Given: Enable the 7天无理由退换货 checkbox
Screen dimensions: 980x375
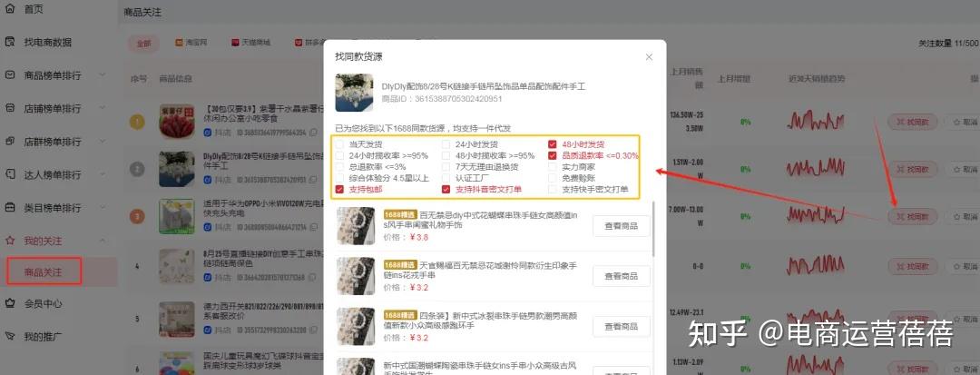Looking at the screenshot, I should coord(446,167).
